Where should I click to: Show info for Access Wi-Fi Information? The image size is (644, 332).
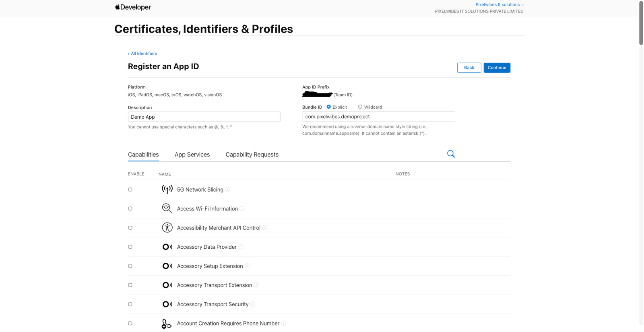pos(242,208)
